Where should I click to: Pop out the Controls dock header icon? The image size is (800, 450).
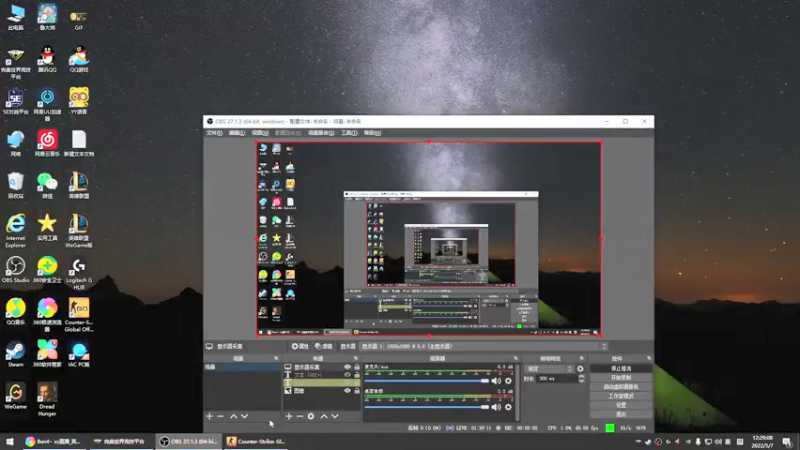649,359
